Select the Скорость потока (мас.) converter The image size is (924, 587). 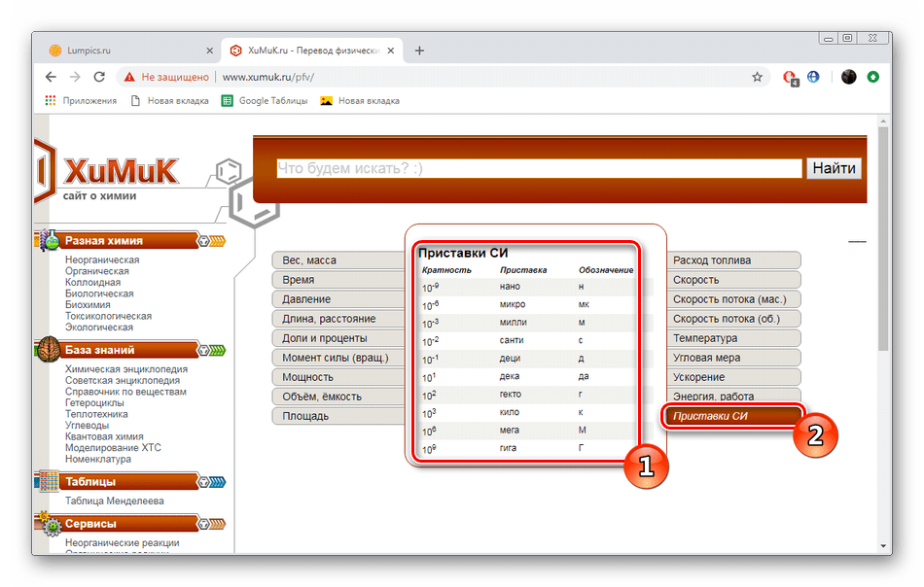click(x=733, y=299)
